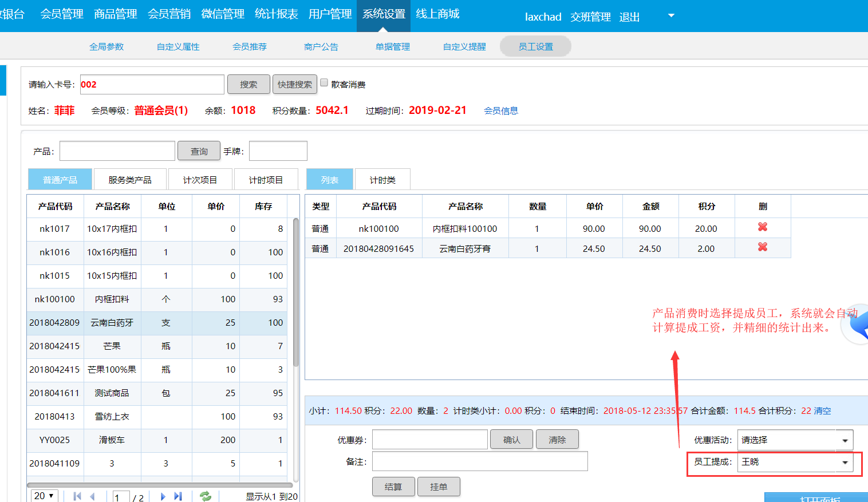
Task: Delete the 内框扣料100100 row with red X
Action: click(762, 227)
